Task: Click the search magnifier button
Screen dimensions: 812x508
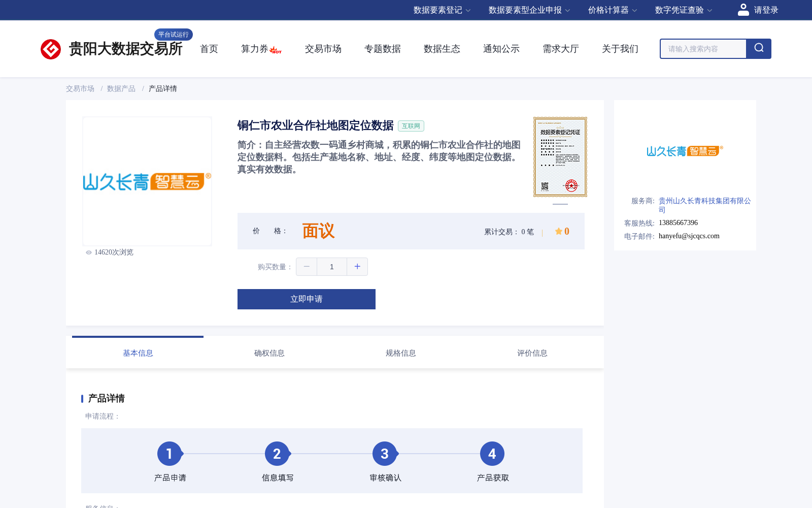Action: (759, 49)
